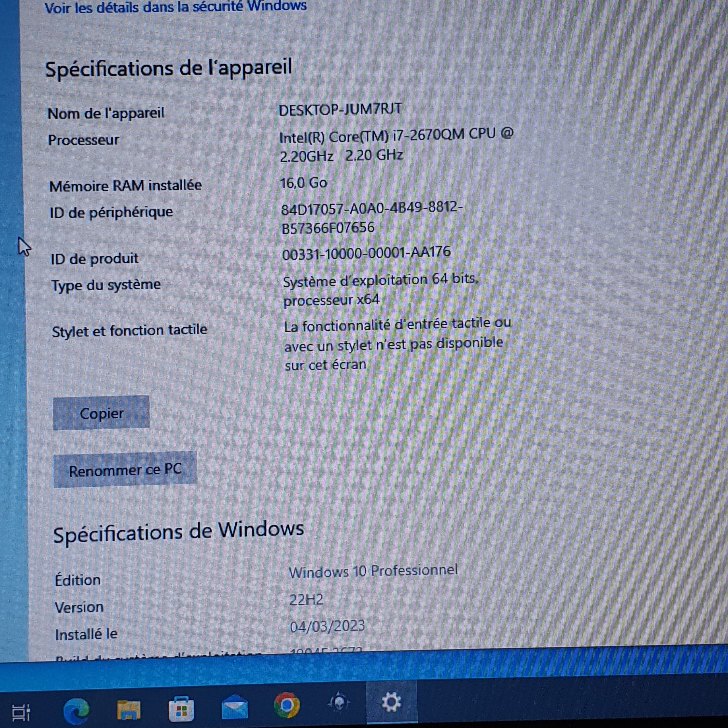
Task: Select the tactile input unavailable message
Action: pyautogui.click(x=398, y=344)
